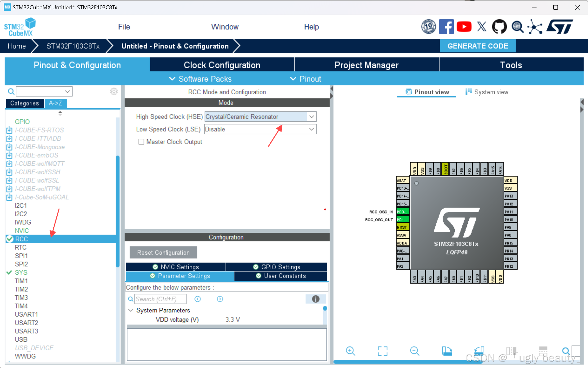Click the STM32CubeMX logo
This screenshot has width=588, height=368.
pyautogui.click(x=20, y=27)
